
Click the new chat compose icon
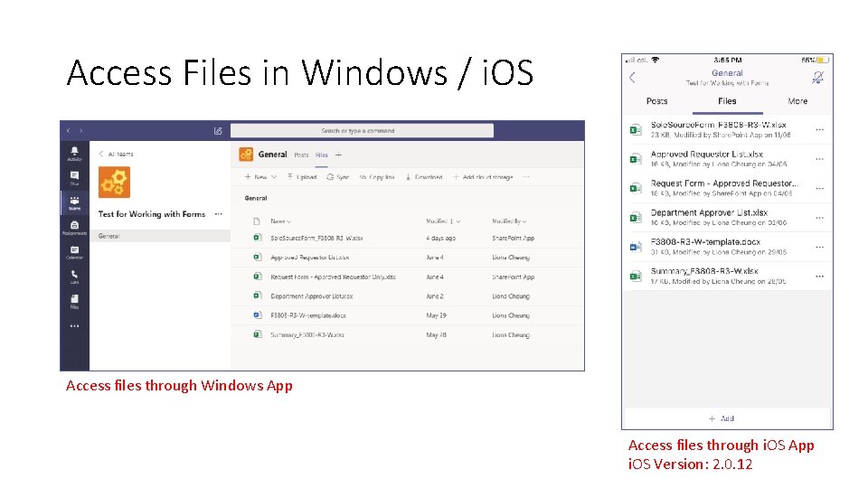coord(218,130)
